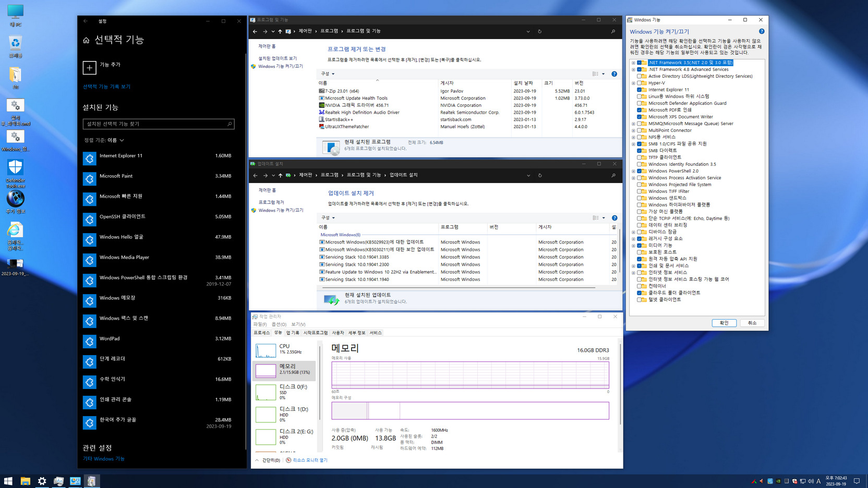Click the search icon in Installed Updates window
The height and width of the screenshot is (488, 868).
[613, 175]
